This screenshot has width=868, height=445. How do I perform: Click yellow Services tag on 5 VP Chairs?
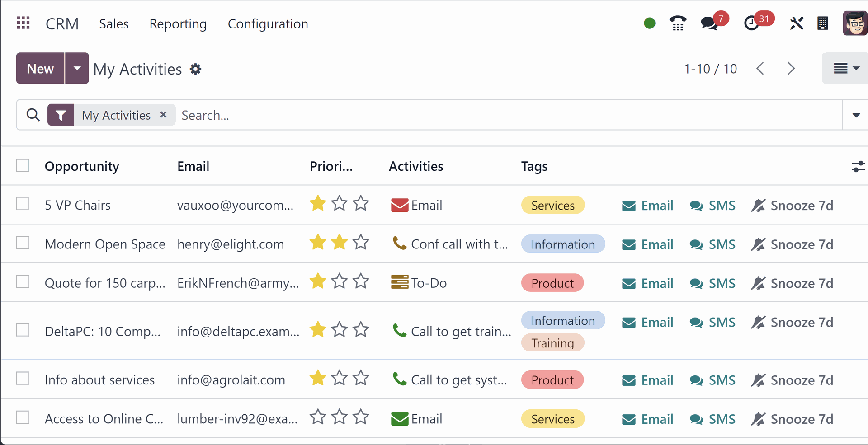pos(553,205)
